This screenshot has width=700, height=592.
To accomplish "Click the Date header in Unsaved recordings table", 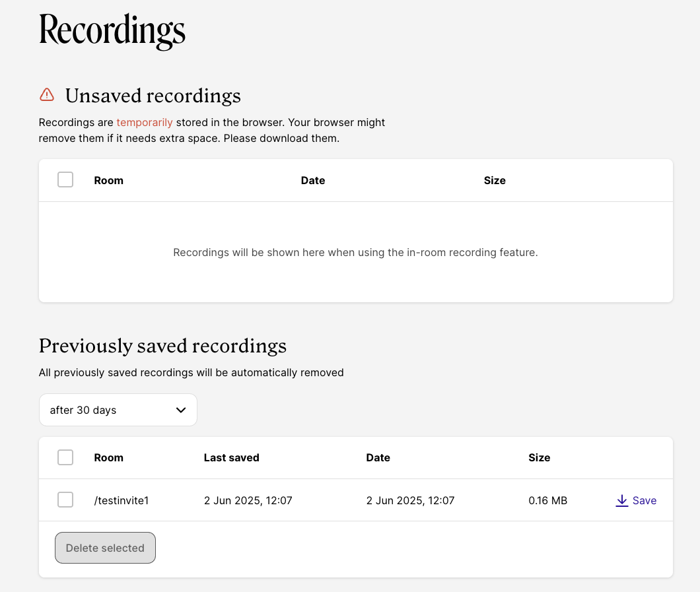I will 313,180.
